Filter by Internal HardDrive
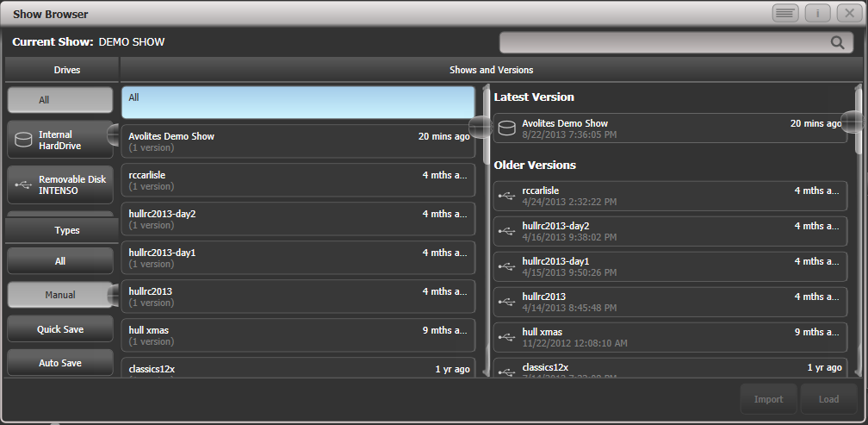This screenshot has width=868, height=425. click(x=59, y=141)
